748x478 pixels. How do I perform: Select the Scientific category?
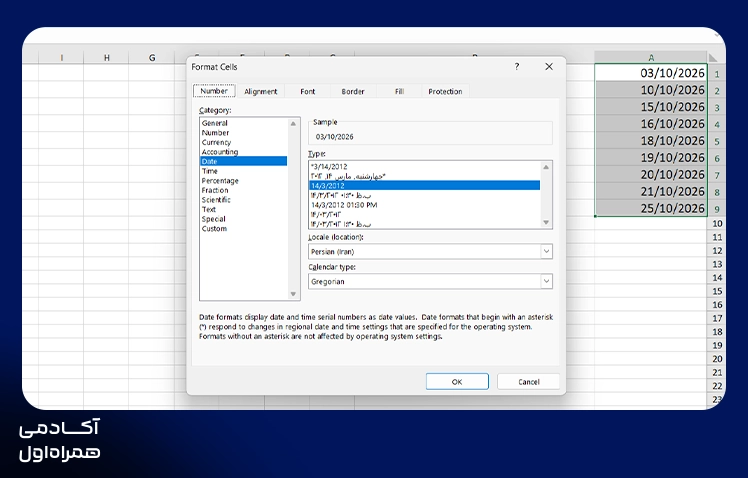[243, 200]
